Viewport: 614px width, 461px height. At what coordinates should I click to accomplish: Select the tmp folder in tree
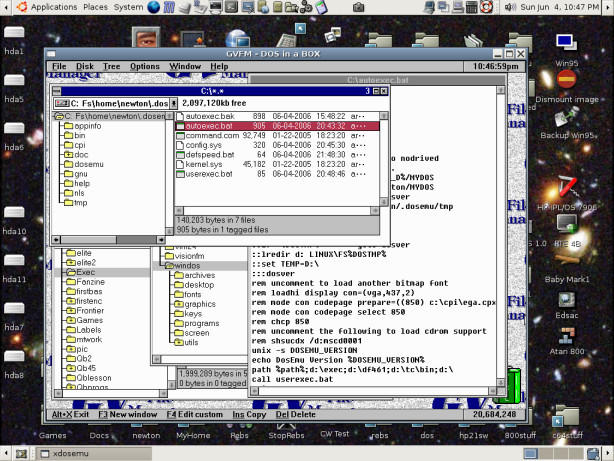click(x=76, y=202)
